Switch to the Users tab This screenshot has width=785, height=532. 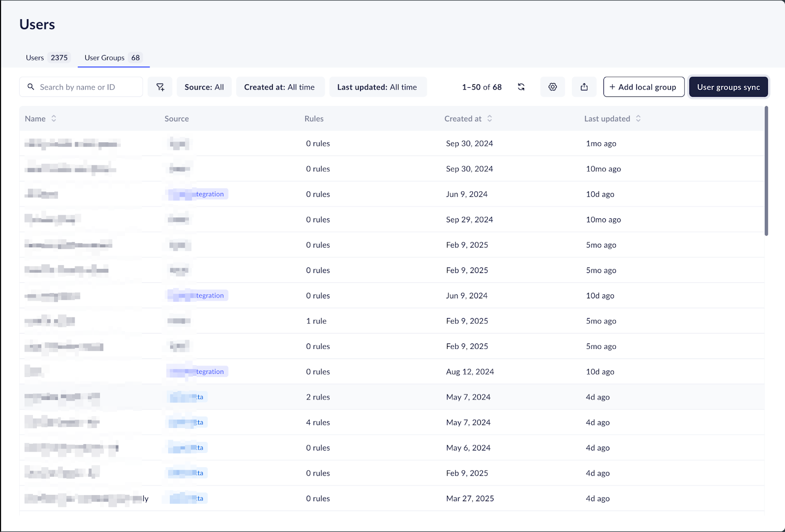(47, 57)
